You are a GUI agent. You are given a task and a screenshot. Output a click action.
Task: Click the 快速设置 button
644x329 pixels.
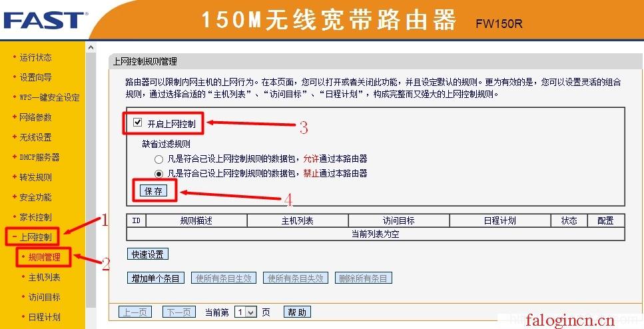147,254
